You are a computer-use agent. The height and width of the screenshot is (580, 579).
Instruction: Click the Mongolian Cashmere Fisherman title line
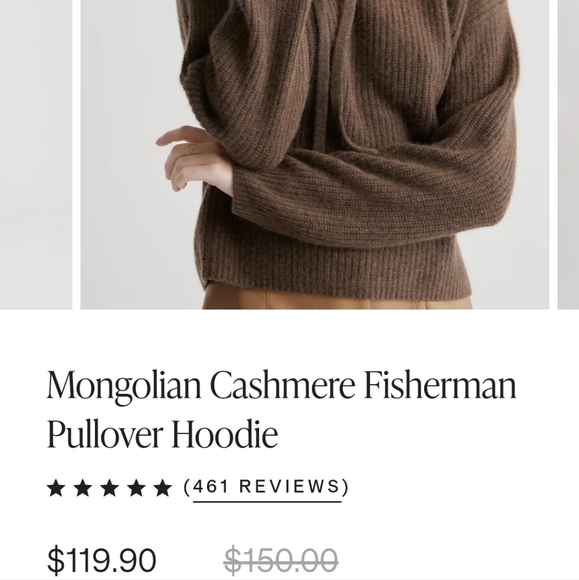(x=281, y=386)
